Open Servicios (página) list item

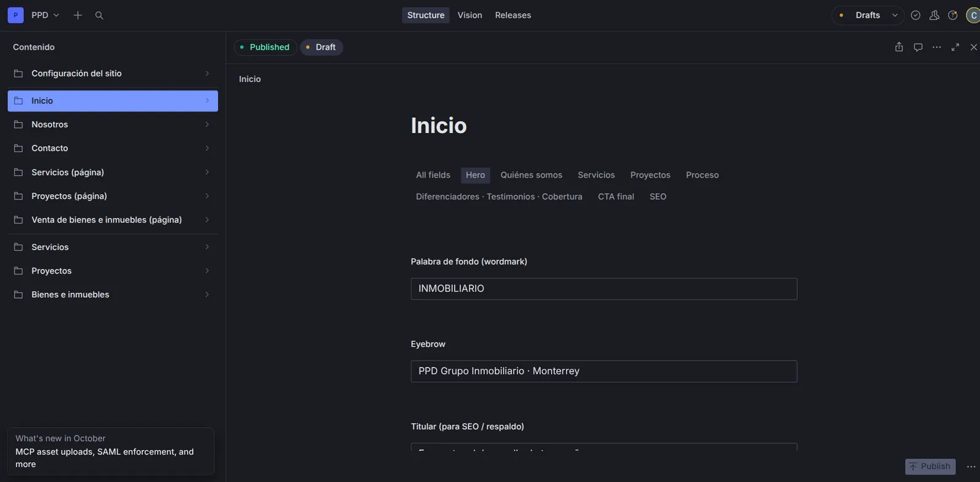click(113, 172)
